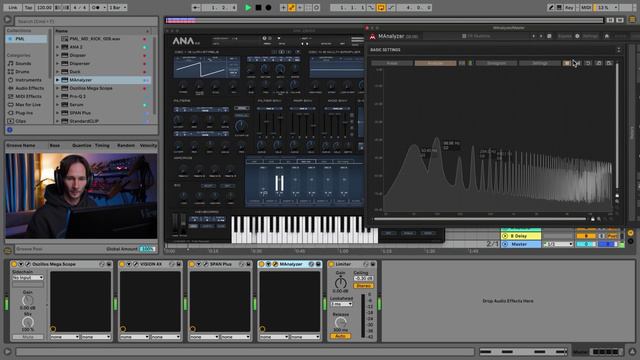Open the 1 Bar quantization dropdown
This screenshot has width=640, height=360.
(x=118, y=7)
